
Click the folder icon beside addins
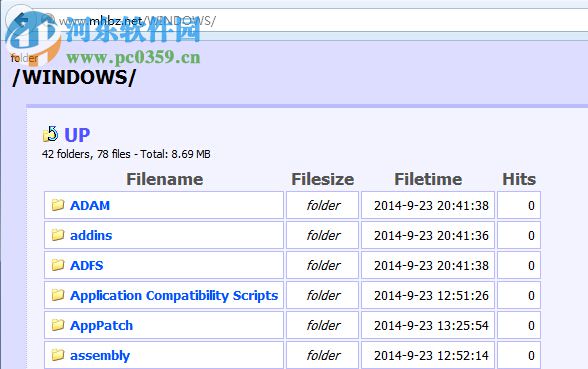(58, 235)
